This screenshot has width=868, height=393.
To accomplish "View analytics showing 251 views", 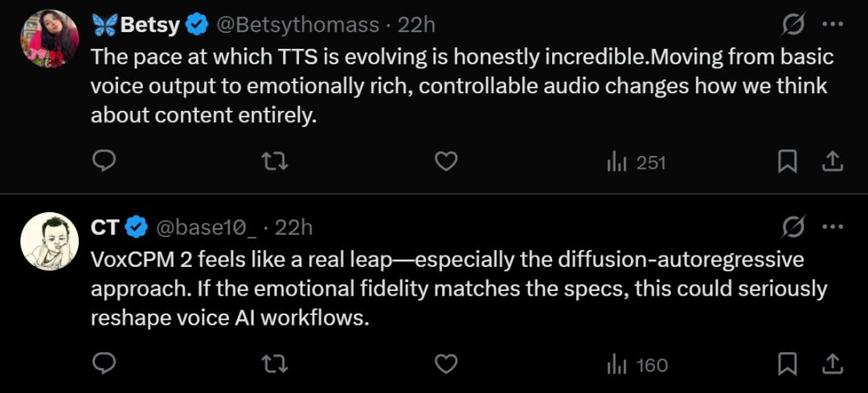I will click(637, 163).
